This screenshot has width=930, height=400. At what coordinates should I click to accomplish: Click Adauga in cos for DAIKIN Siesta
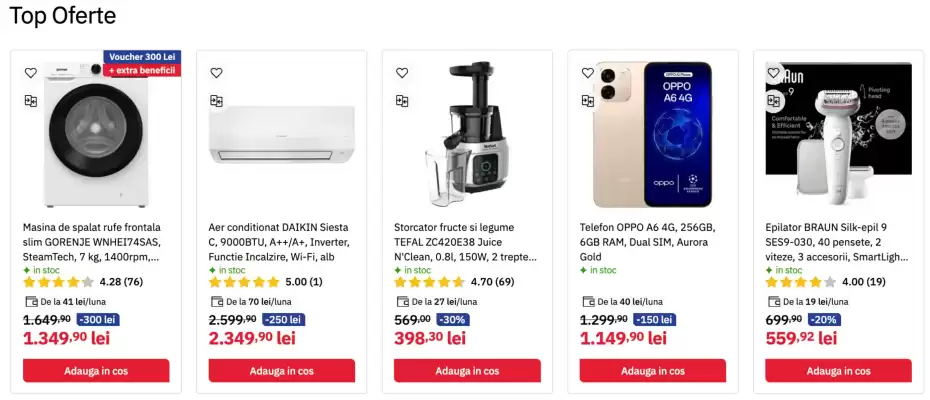point(282,371)
